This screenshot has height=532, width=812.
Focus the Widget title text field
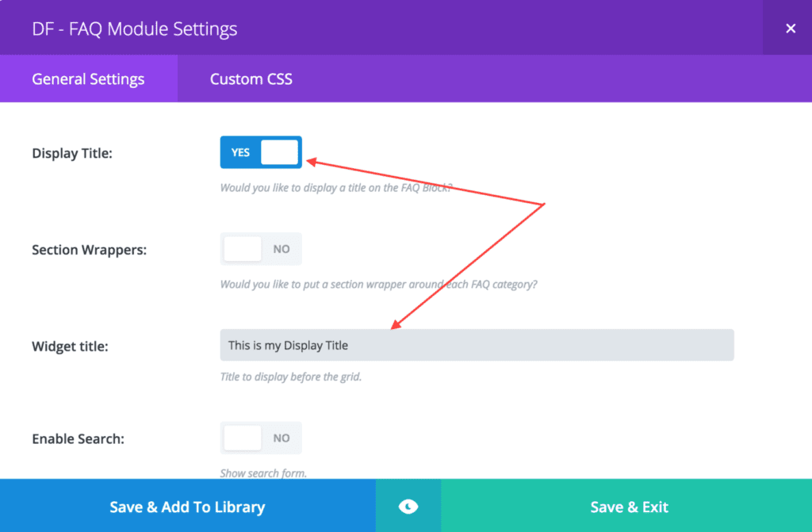point(477,345)
